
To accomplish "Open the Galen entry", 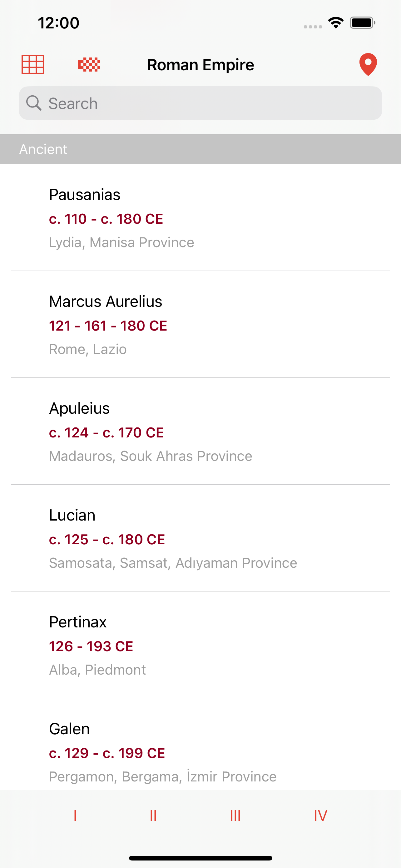I will point(200,751).
